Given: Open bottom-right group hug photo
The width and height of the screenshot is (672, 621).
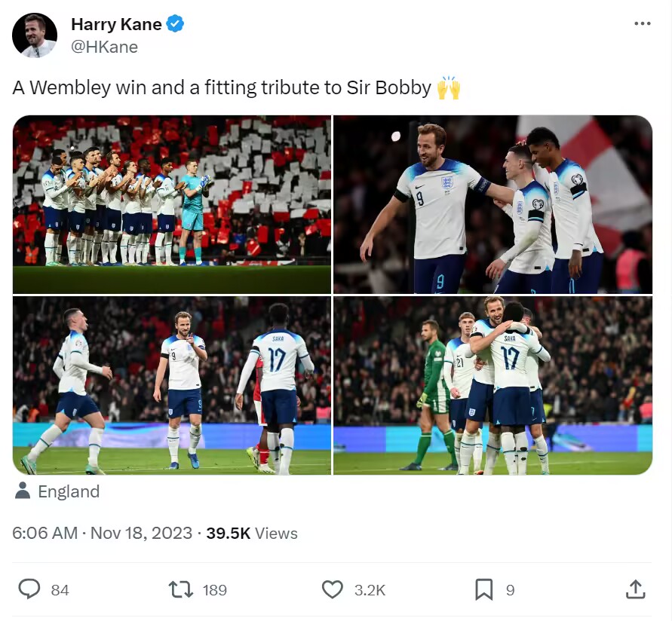Looking at the screenshot, I should [x=492, y=385].
